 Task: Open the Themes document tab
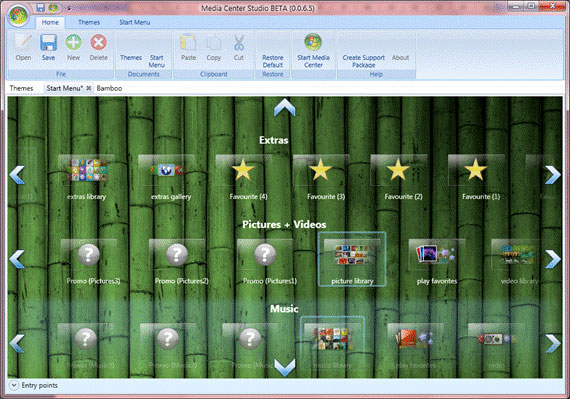(21, 88)
